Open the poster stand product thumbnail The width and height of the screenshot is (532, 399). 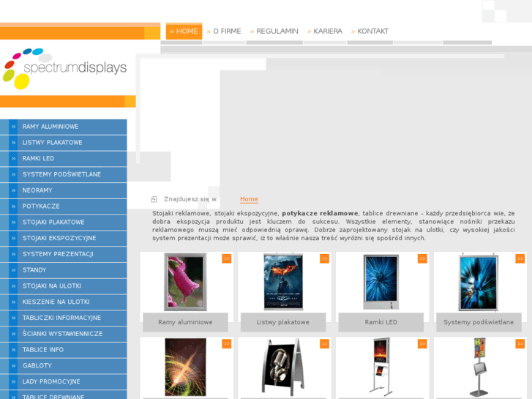coord(381,367)
